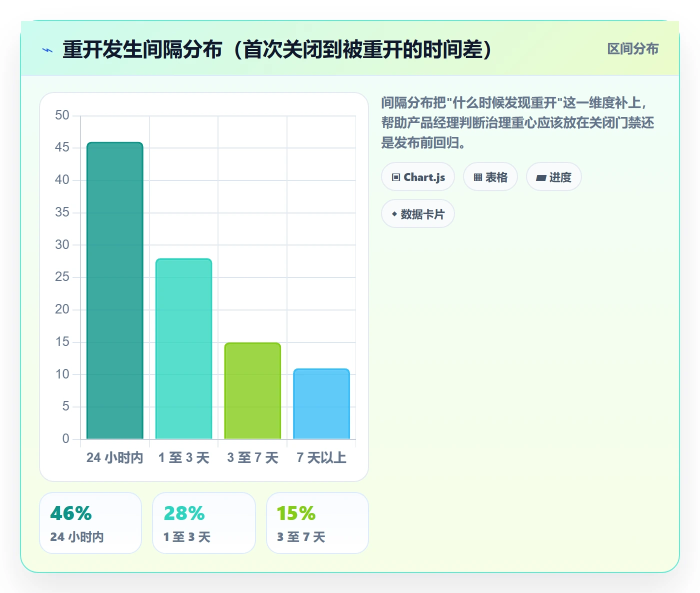Click the x-axis label 24 小时内
The image size is (700, 593).
pos(115,457)
